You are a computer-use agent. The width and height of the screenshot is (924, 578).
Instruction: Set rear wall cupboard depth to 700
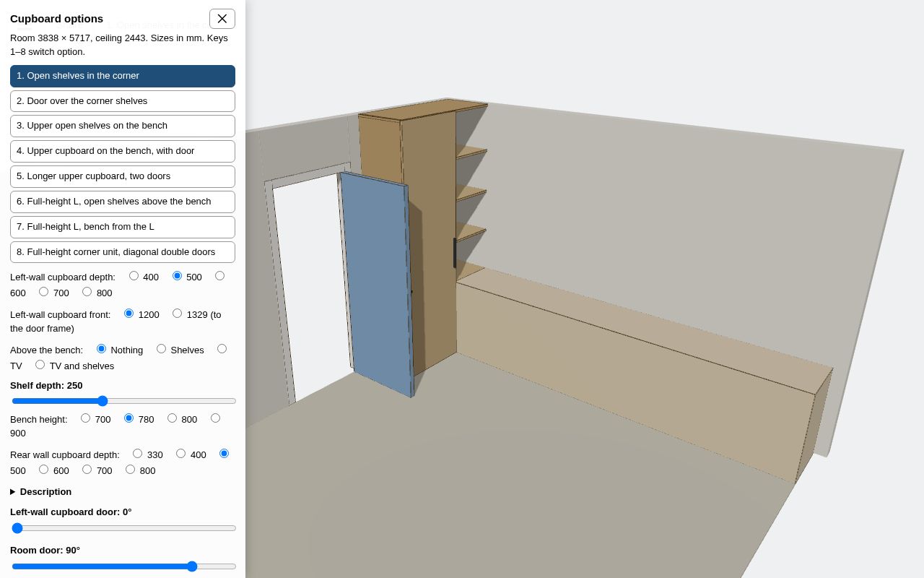click(87, 470)
